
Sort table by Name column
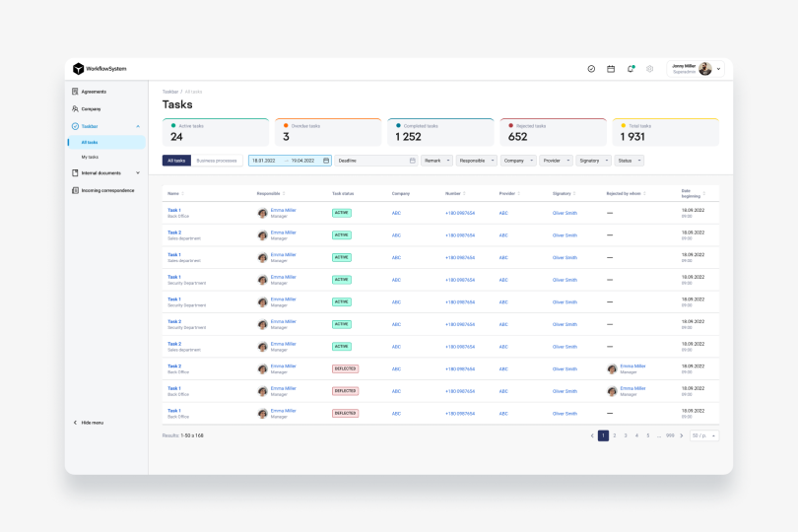click(x=174, y=193)
